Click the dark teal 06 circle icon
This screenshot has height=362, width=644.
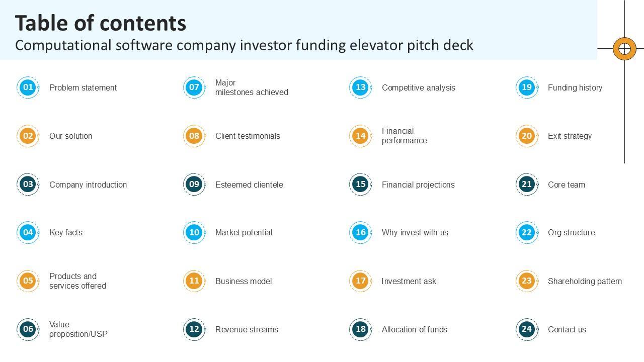coord(28,329)
